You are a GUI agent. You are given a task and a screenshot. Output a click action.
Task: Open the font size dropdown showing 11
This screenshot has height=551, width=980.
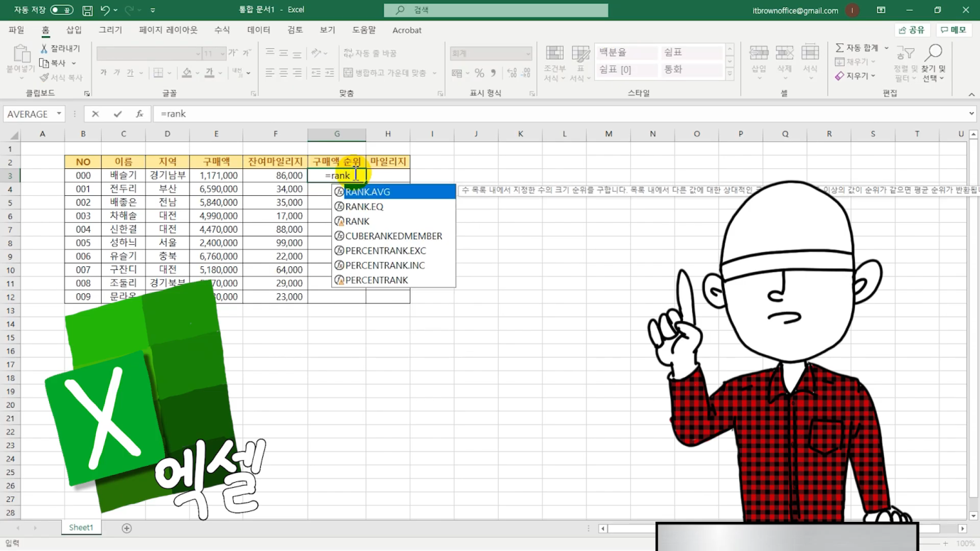coord(222,54)
